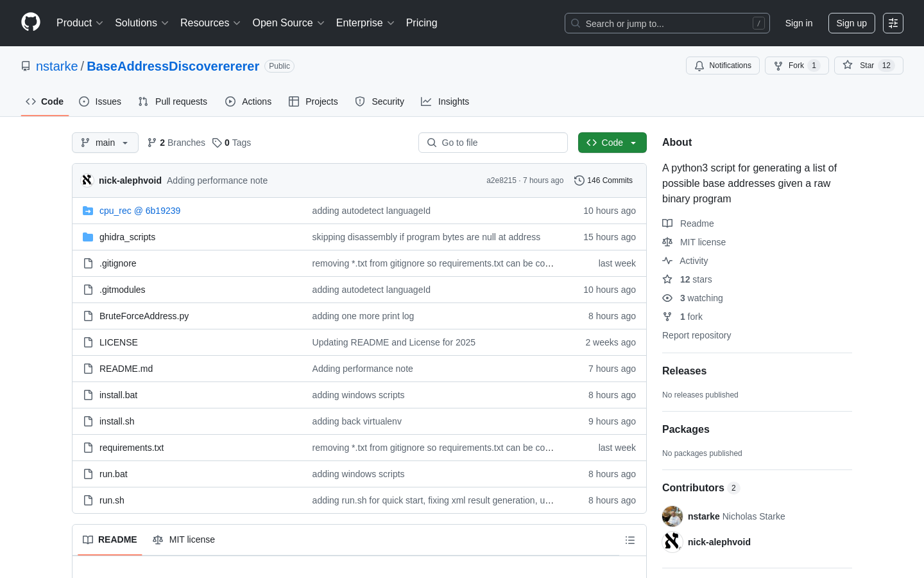The image size is (924, 578).
Task: Open 146 Commits history link
Action: pyautogui.click(x=603, y=180)
